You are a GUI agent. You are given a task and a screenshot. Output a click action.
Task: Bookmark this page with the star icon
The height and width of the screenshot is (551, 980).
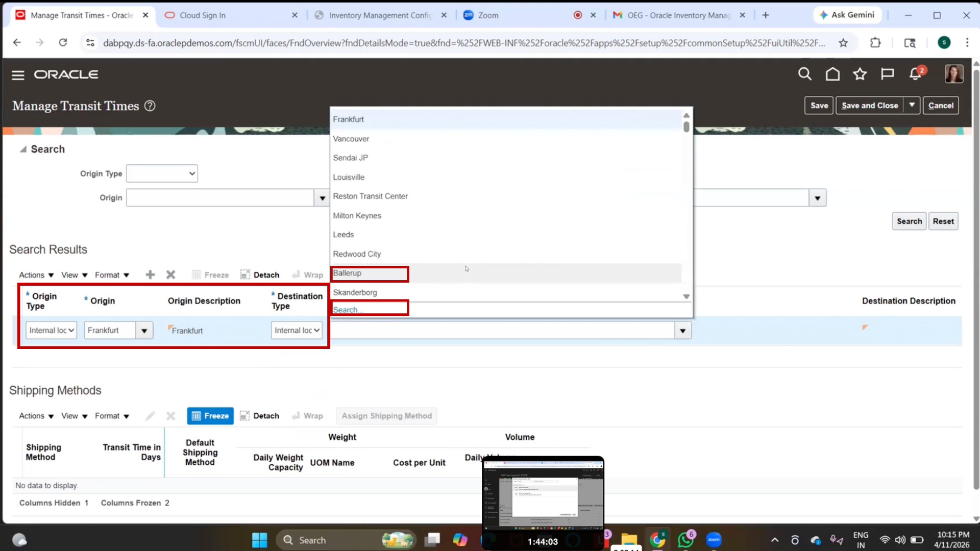click(x=843, y=43)
